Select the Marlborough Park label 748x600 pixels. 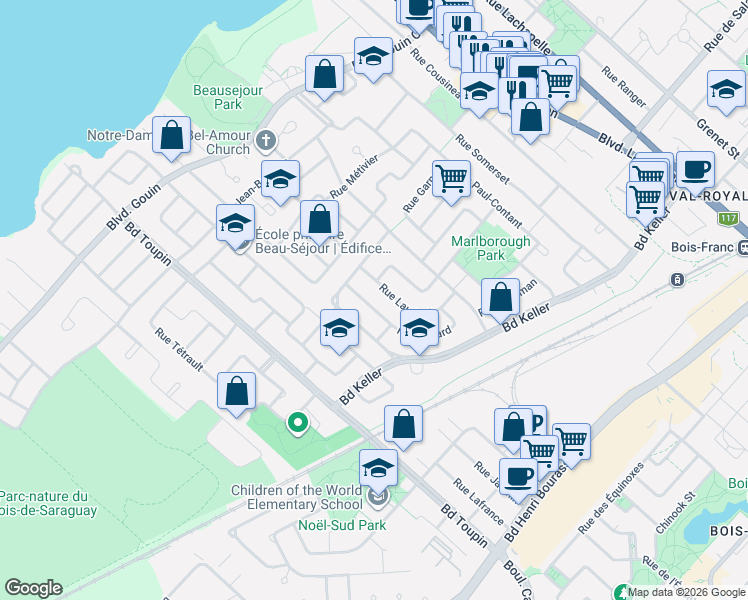(x=491, y=248)
